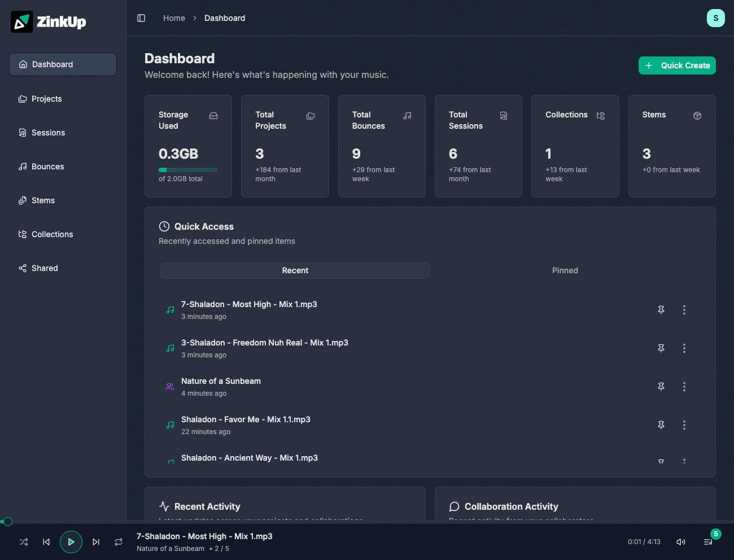This screenshot has width=734, height=560.
Task: Enable shuffle in the player bar
Action: click(23, 541)
